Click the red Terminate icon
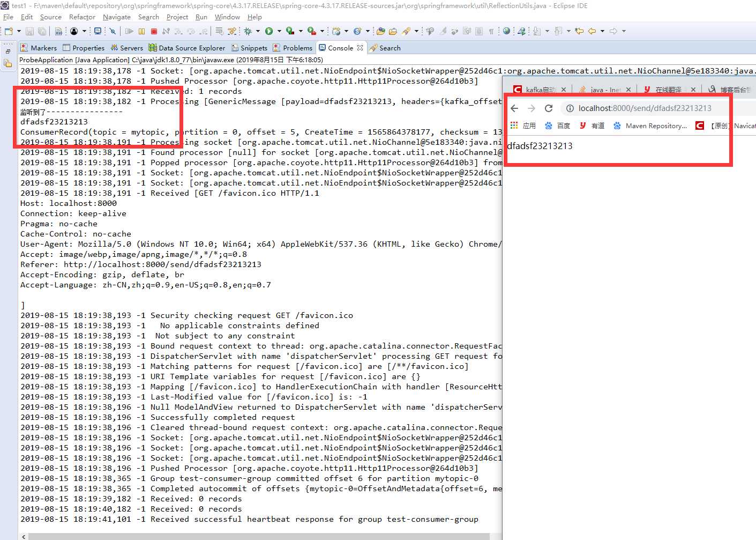The image size is (756, 540). pyautogui.click(x=154, y=31)
